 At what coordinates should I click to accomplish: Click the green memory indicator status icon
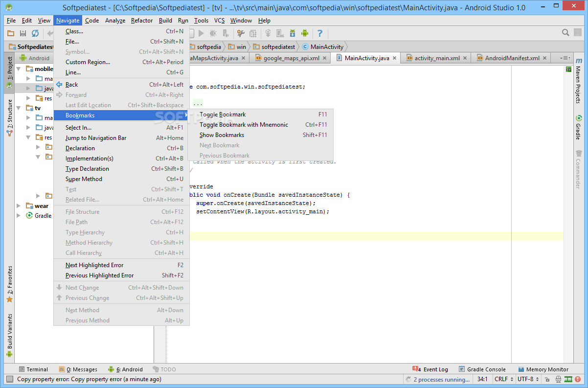click(568, 379)
